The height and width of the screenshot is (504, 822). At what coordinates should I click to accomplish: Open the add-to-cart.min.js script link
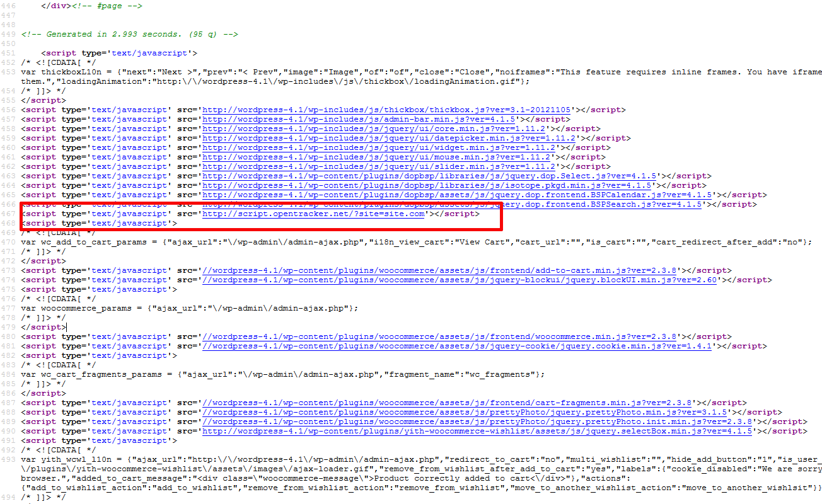coord(439,270)
